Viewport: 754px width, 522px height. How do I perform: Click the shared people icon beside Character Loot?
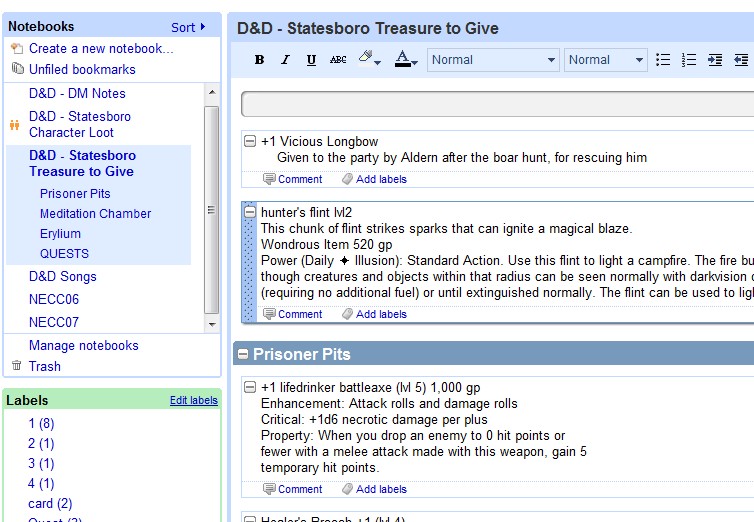(x=14, y=125)
